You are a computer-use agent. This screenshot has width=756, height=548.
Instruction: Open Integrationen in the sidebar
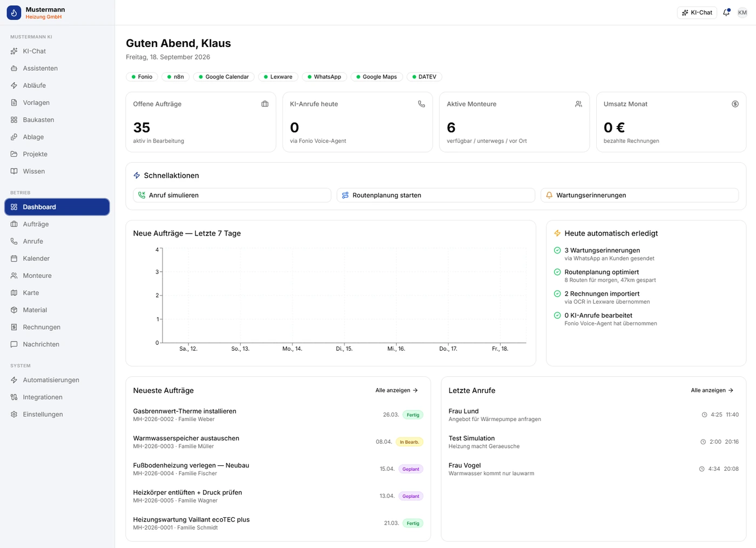(57, 397)
